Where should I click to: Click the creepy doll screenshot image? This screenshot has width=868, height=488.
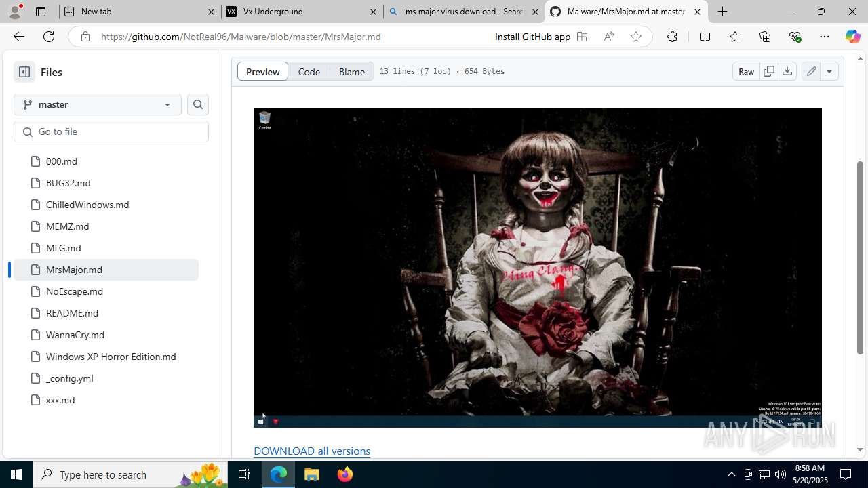pos(538,268)
